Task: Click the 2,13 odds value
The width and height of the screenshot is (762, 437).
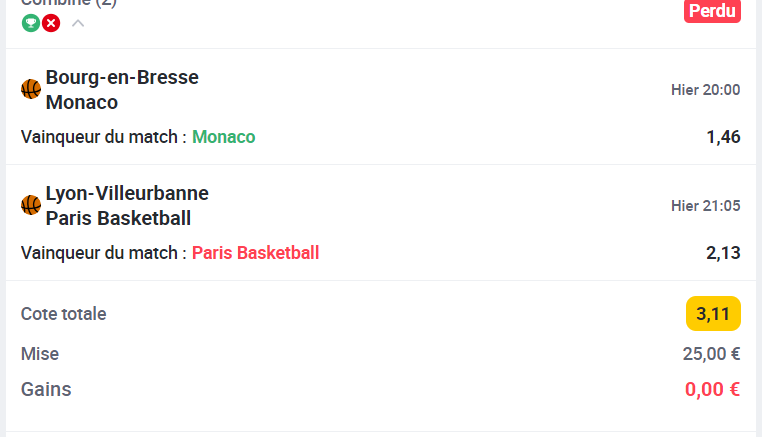Action: (723, 253)
